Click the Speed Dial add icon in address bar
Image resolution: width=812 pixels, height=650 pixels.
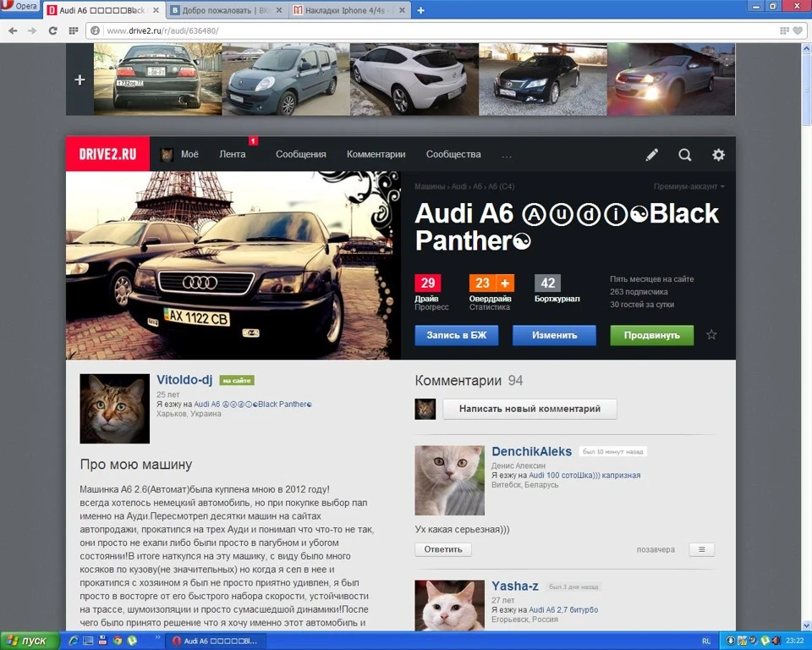coord(784,30)
